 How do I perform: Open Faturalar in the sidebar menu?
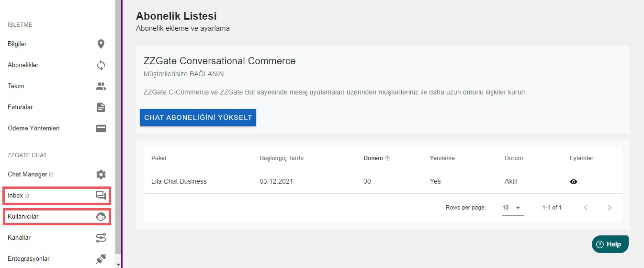[20, 107]
